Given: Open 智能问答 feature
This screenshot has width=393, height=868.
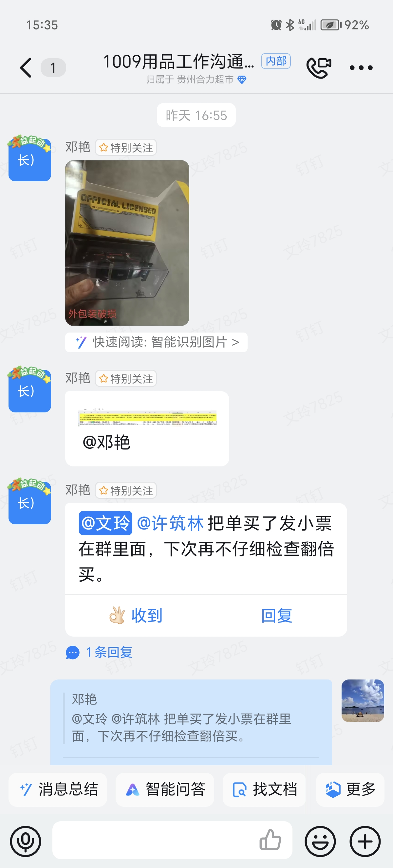Looking at the screenshot, I should coord(165,789).
